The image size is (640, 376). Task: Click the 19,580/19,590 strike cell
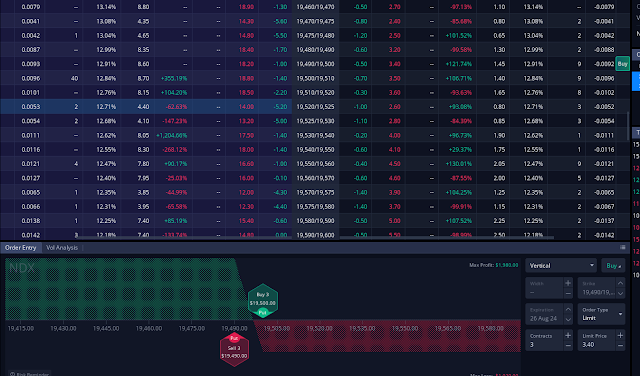tap(315, 220)
